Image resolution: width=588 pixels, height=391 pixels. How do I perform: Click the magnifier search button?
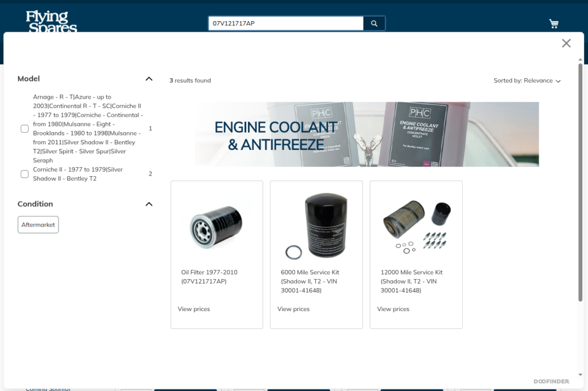tap(374, 23)
